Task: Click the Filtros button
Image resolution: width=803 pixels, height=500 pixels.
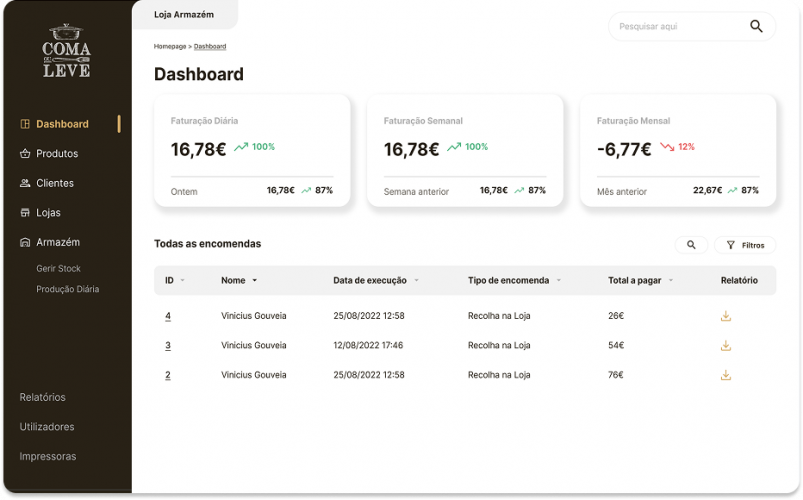Action: tap(745, 245)
